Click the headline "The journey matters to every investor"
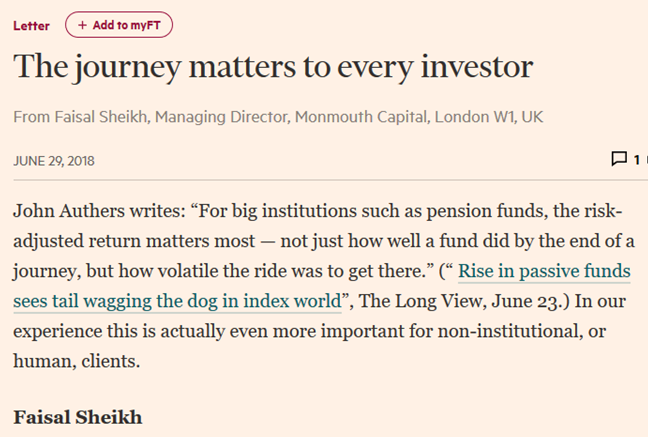This screenshot has width=648, height=437. pos(273,67)
